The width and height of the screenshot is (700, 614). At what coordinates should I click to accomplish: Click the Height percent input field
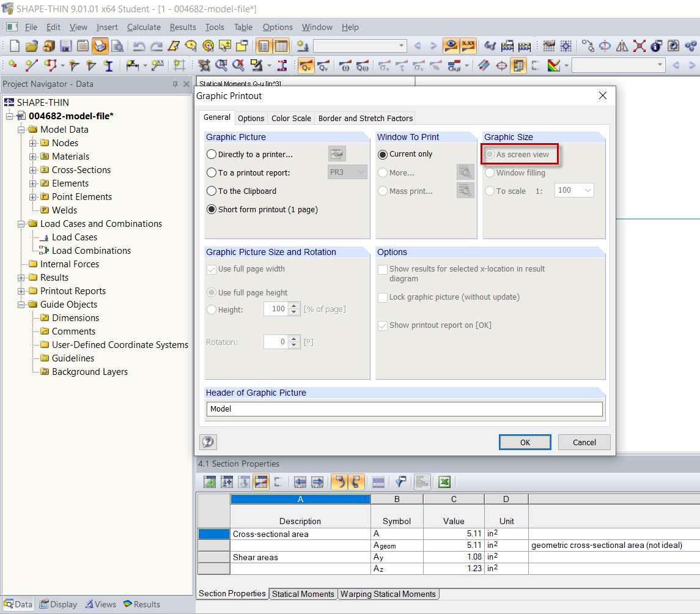(277, 309)
